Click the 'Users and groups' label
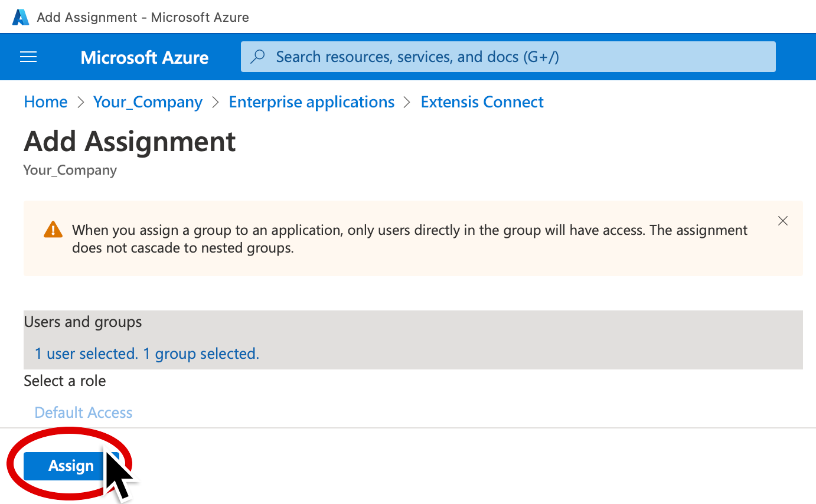The height and width of the screenshot is (504, 816). [83, 322]
